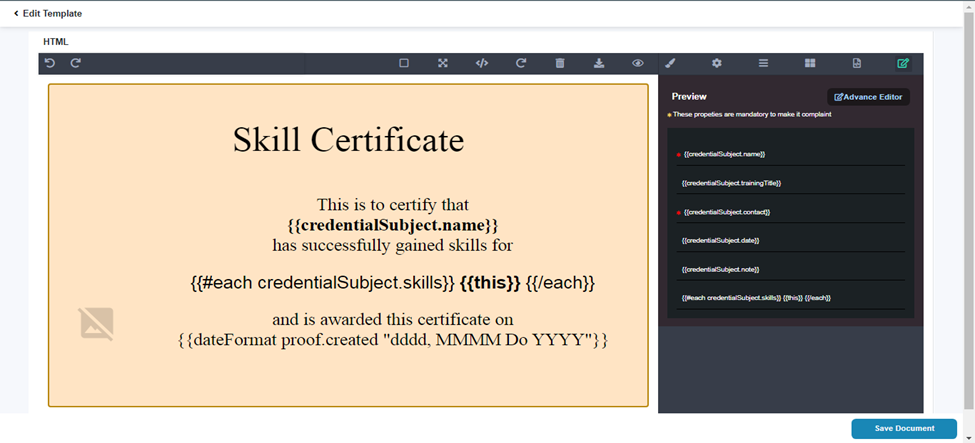
Task: Click the redo arrow between code and trash
Action: (x=521, y=63)
